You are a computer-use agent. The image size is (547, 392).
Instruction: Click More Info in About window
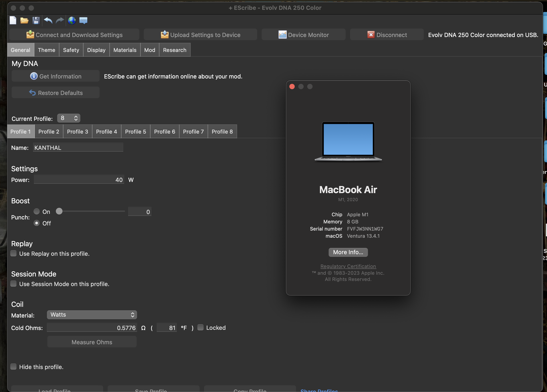pyautogui.click(x=348, y=252)
